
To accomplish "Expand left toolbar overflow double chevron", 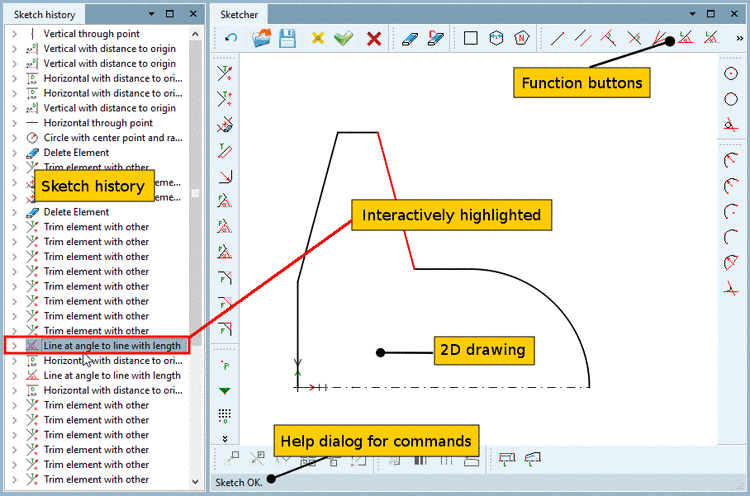I will [x=225, y=438].
